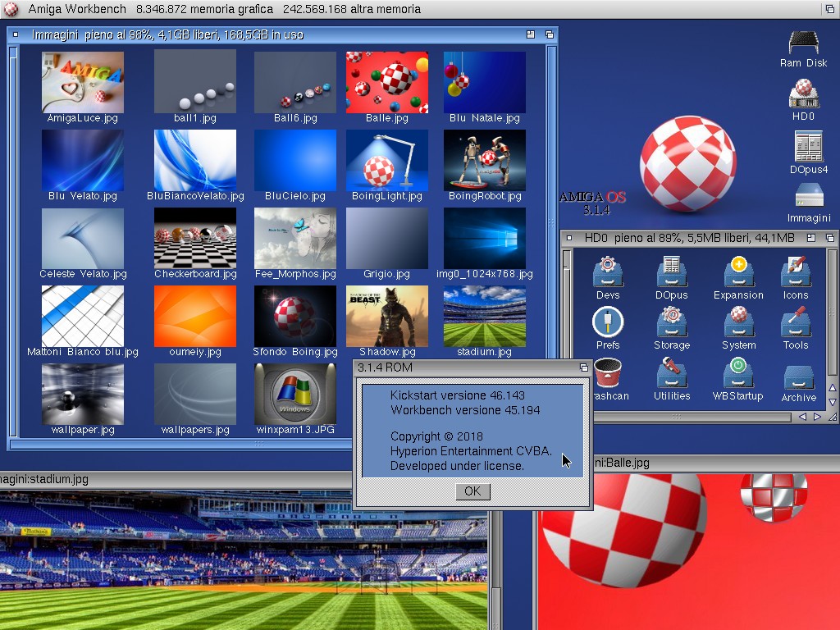Screen dimensions: 840x630
Task: Click the HD0 window zoom gadget
Action: pyautogui.click(x=810, y=238)
